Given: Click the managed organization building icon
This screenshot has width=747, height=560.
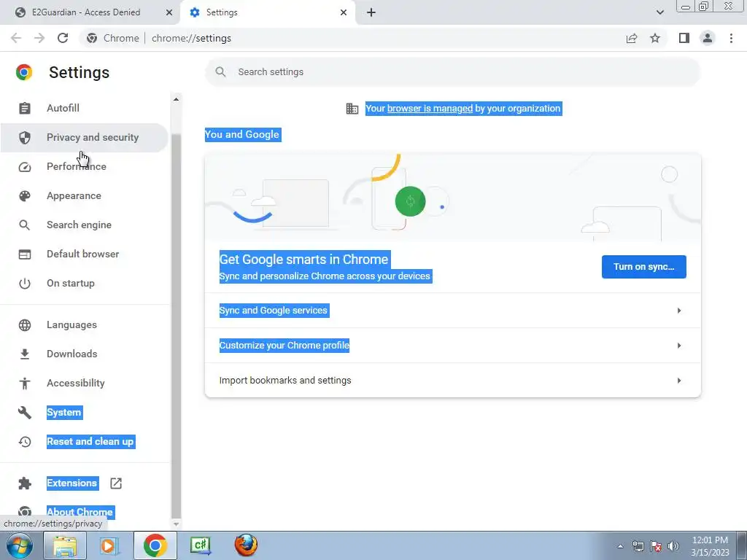Looking at the screenshot, I should pos(352,109).
